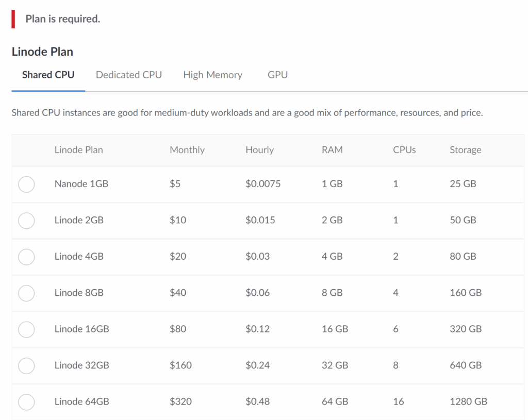Switch to the Dedicated CPU tab
This screenshot has height=420, width=528.
pyautogui.click(x=128, y=75)
